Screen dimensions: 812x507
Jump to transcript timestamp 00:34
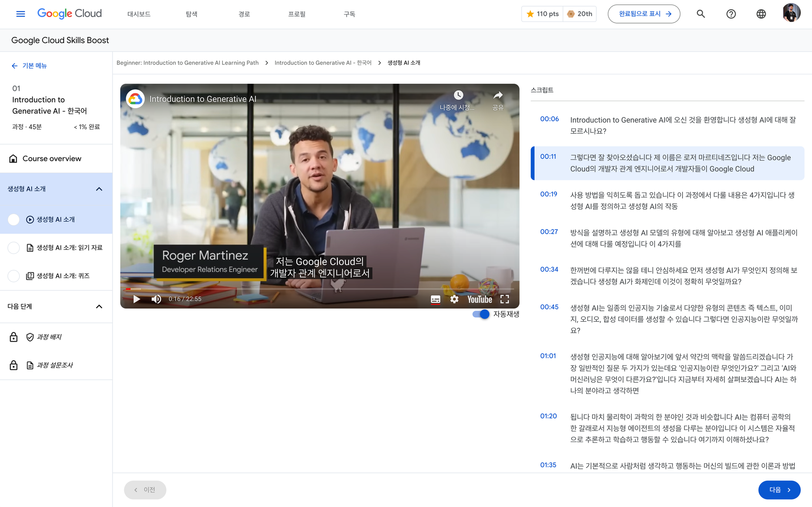pos(549,269)
